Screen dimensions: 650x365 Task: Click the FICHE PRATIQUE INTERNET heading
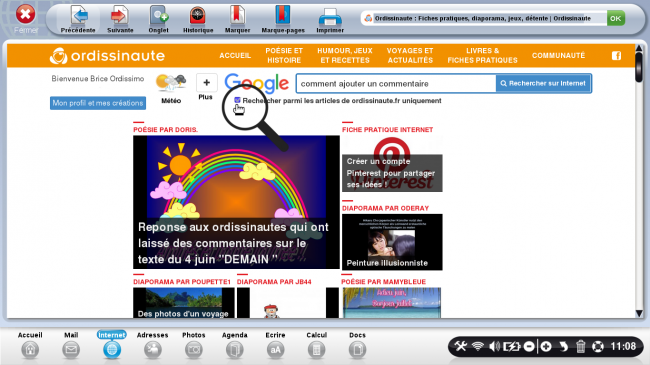388,130
